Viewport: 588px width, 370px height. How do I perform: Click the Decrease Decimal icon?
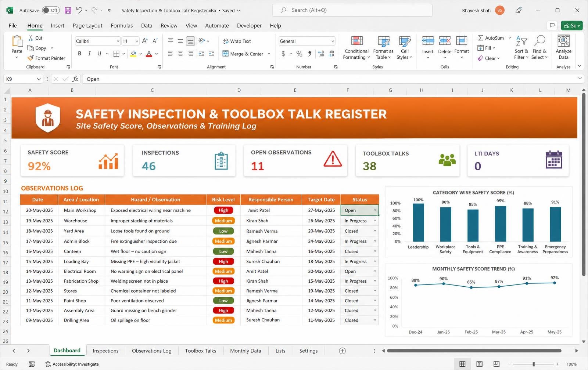click(x=331, y=54)
